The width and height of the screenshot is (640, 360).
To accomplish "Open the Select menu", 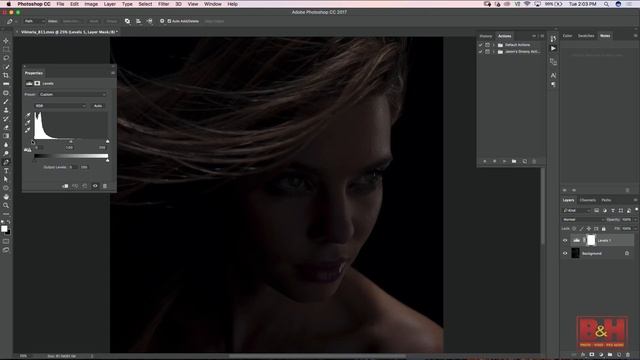I will [145, 4].
